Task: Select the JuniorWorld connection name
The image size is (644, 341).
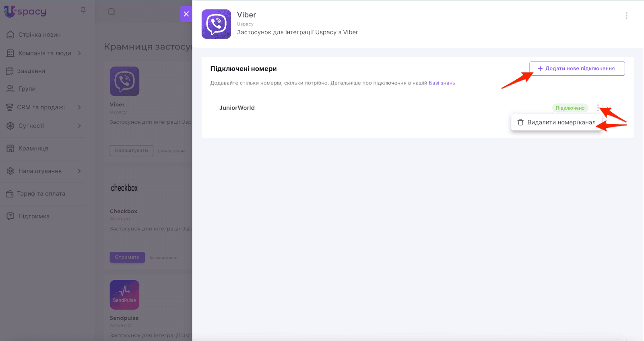Action: [237, 108]
